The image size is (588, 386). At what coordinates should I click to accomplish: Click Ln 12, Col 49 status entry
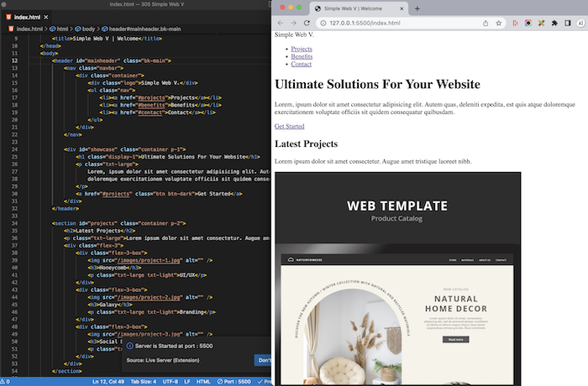coord(108,382)
